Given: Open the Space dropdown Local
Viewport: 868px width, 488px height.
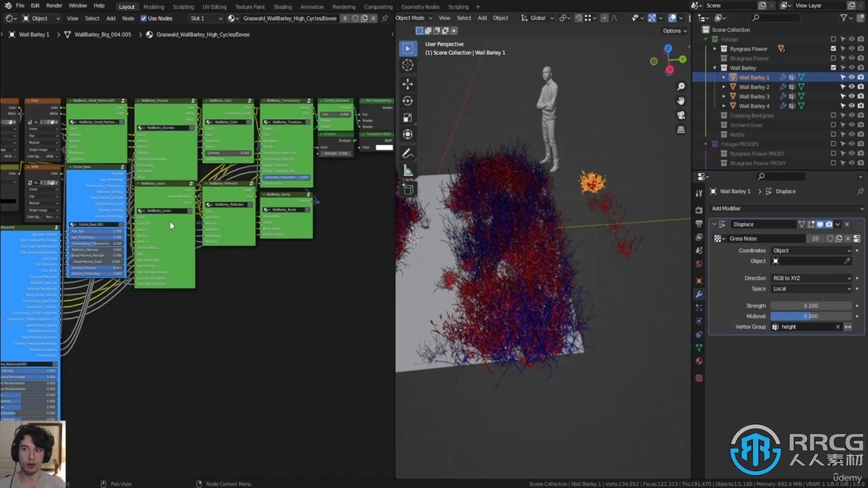Looking at the screenshot, I should pyautogui.click(x=811, y=289).
